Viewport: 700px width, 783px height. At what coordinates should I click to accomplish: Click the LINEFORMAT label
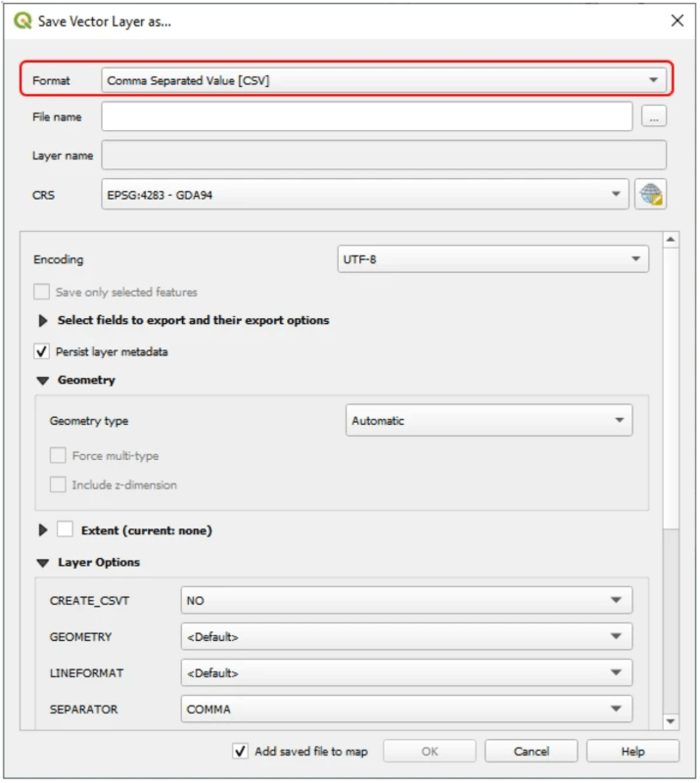click(86, 673)
